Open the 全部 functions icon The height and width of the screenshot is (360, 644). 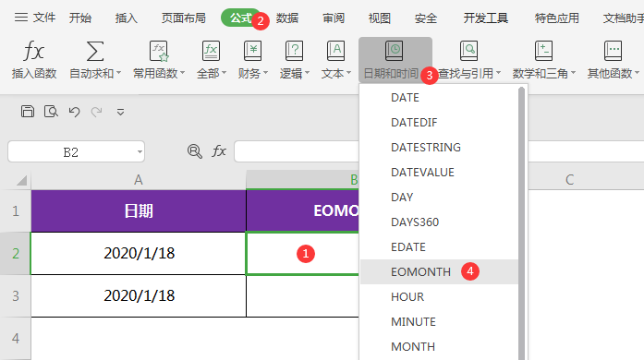pyautogui.click(x=211, y=51)
